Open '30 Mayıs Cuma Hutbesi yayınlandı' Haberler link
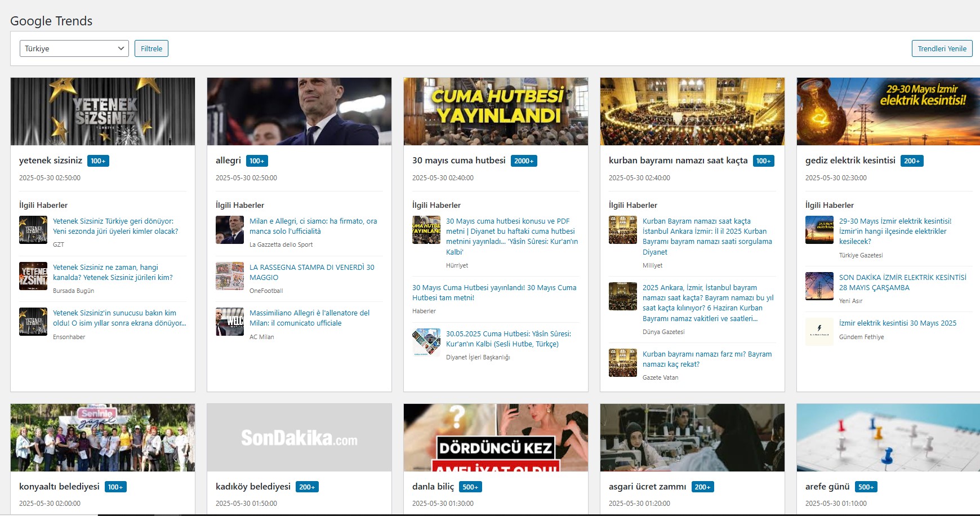This screenshot has height=516, width=980. pos(495,293)
